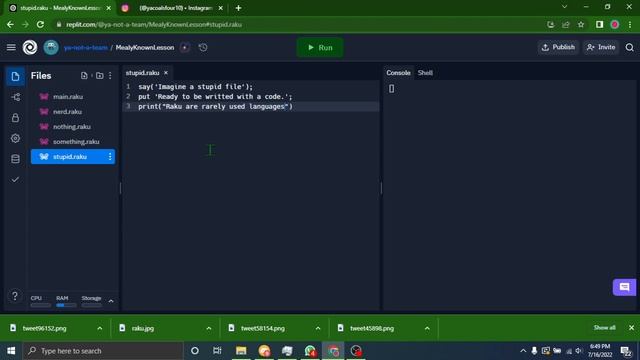Open the Database sidebar icon
The image size is (640, 360).
(15, 159)
